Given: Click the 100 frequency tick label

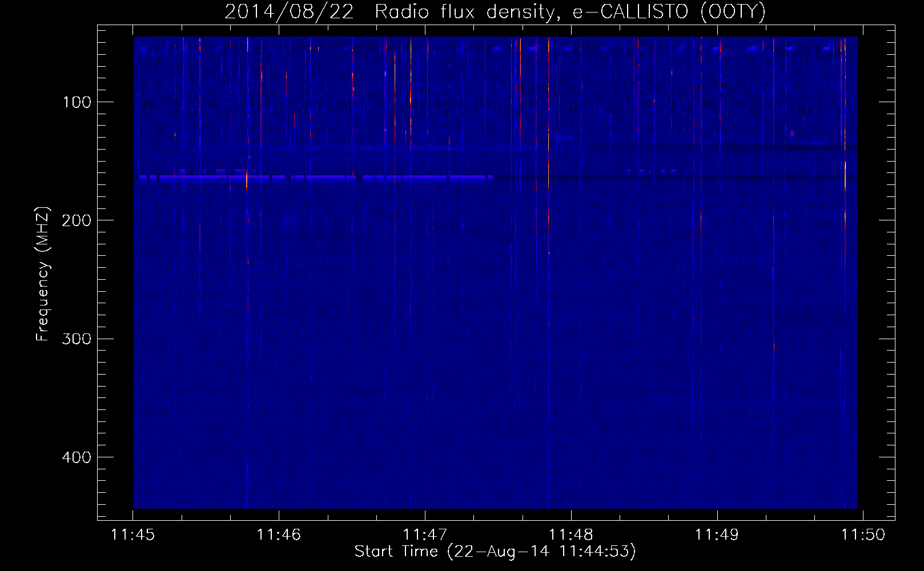Looking at the screenshot, I should pos(77,102).
